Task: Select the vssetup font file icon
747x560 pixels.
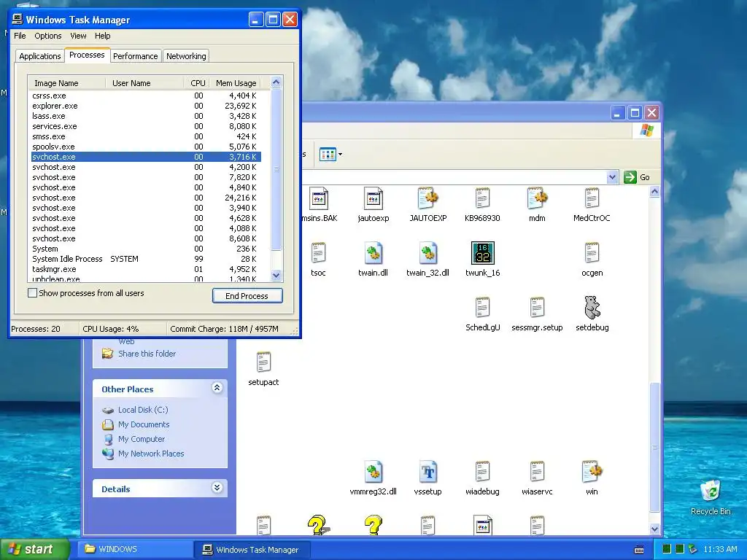Action: pyautogui.click(x=427, y=472)
